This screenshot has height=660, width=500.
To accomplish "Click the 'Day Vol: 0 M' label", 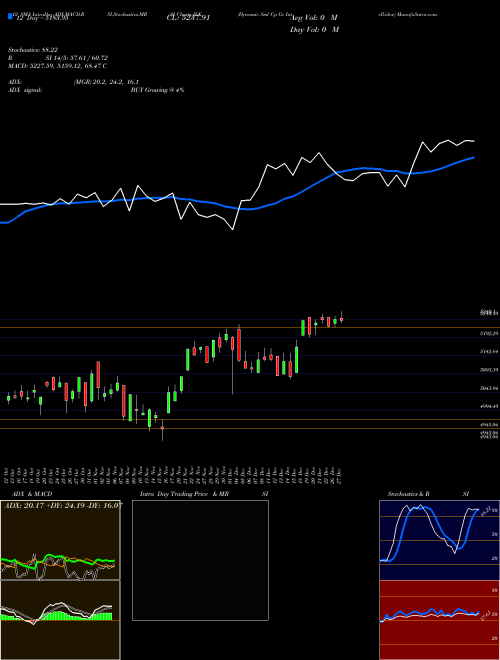I will [x=314, y=30].
